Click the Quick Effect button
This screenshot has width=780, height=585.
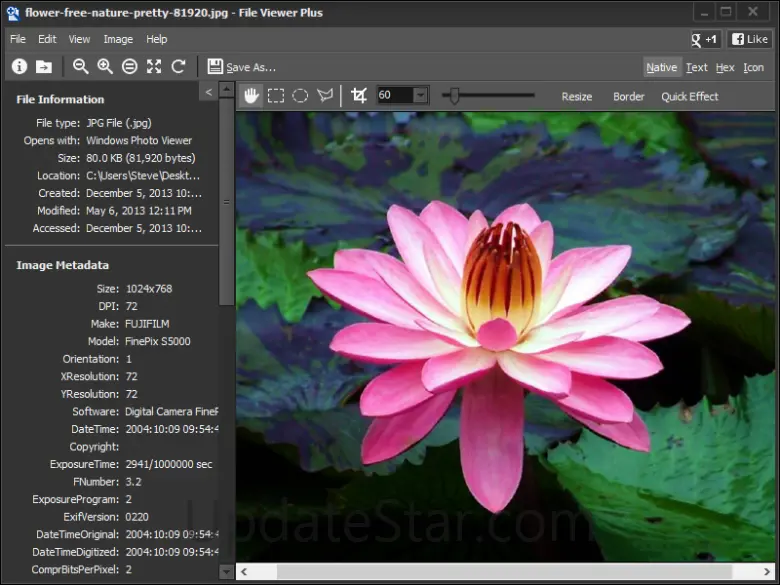coord(690,97)
